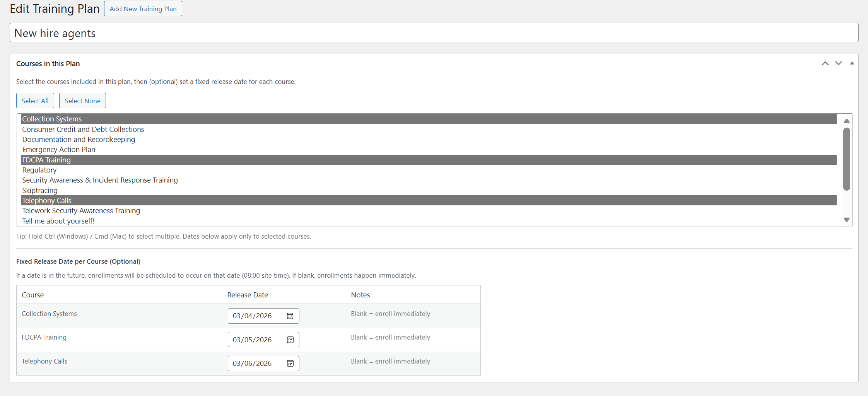
Task: Click Add New Training Plan
Action: coord(143,9)
